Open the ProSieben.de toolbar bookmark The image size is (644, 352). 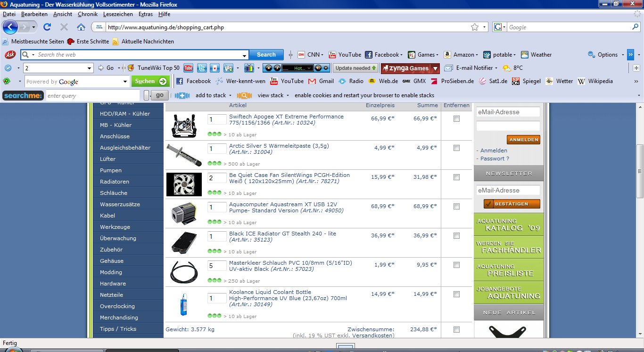452,81
